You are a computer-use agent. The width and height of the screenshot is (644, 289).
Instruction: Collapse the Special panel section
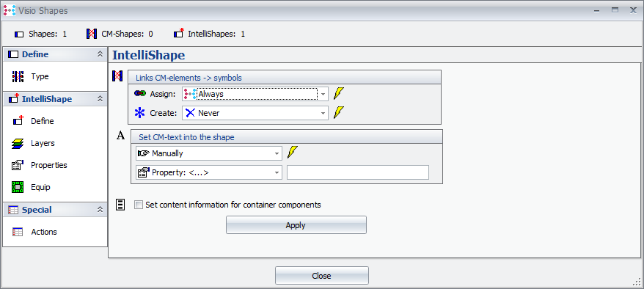click(x=100, y=210)
